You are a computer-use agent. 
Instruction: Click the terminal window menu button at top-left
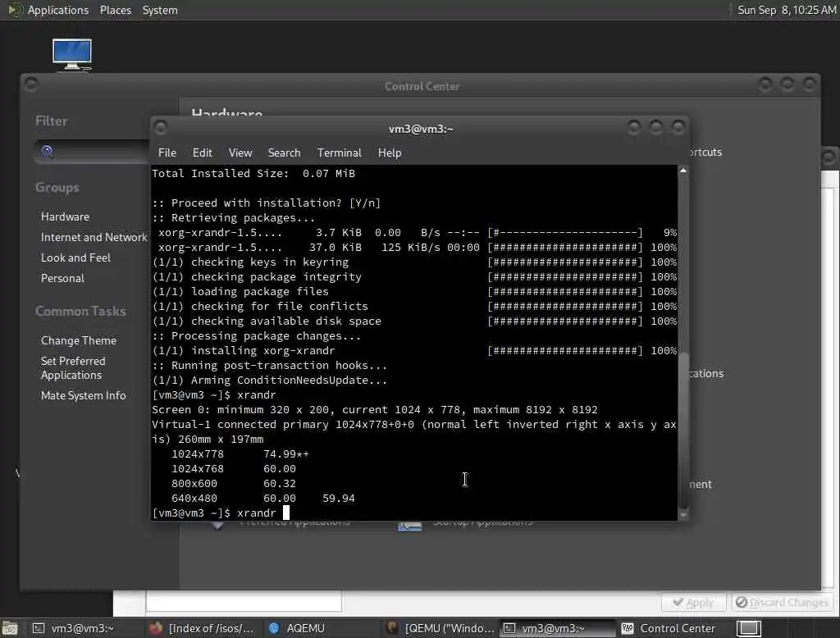pyautogui.click(x=160, y=127)
